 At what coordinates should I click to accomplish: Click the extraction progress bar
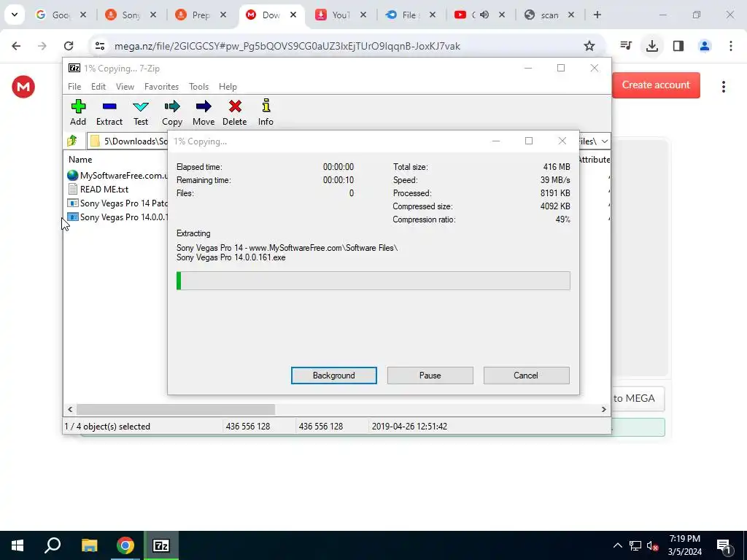(373, 281)
